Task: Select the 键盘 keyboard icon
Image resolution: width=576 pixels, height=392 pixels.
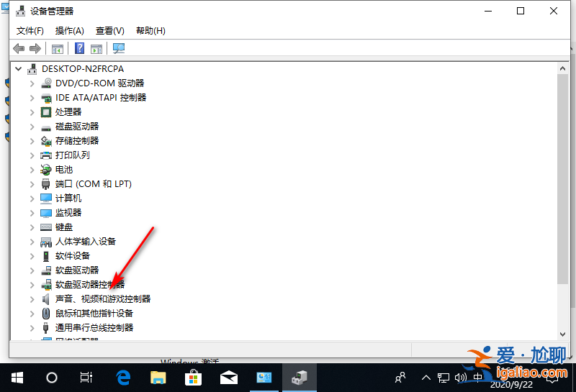Action: pos(46,227)
